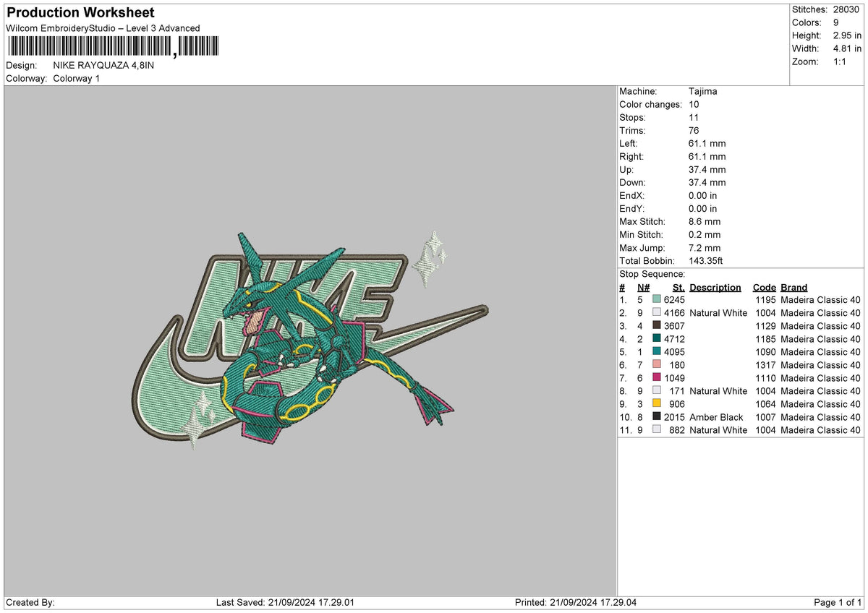Click the "EndX:" label
Image resolution: width=868 pixels, height=613 pixels.
pyautogui.click(x=632, y=196)
